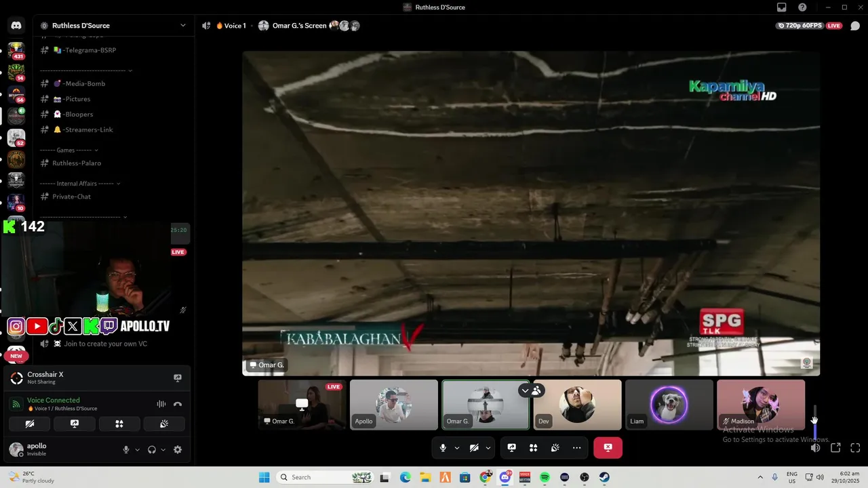This screenshot has height=488, width=868.
Task: Open activities button in voice panel
Action: tap(119, 424)
